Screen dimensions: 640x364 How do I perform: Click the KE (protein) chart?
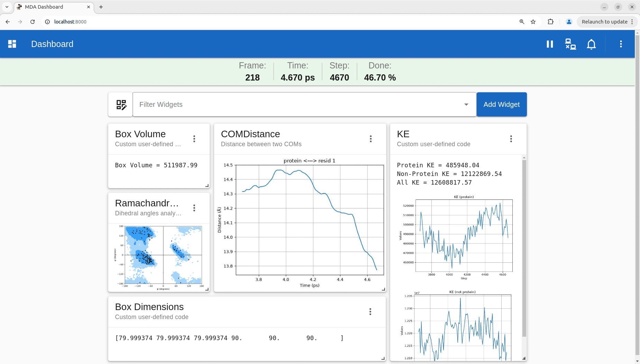pos(456,237)
